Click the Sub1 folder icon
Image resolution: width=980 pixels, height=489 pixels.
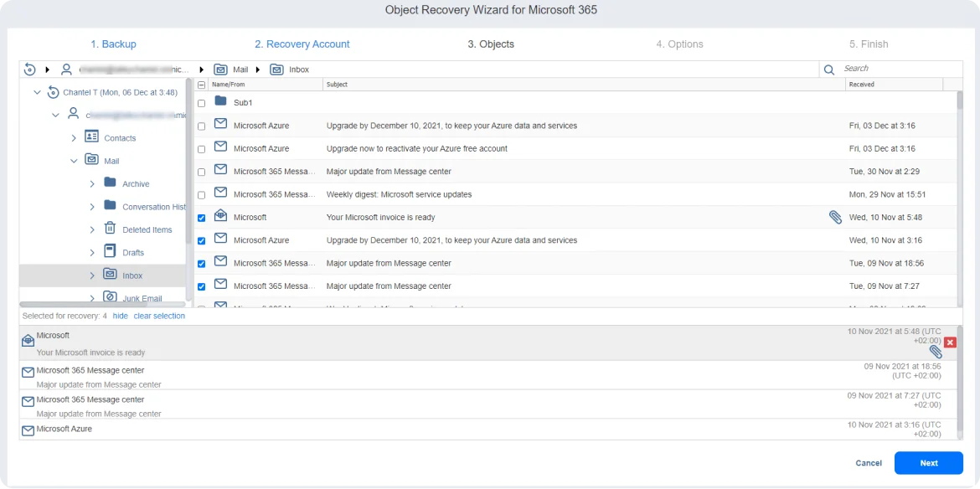click(x=221, y=102)
